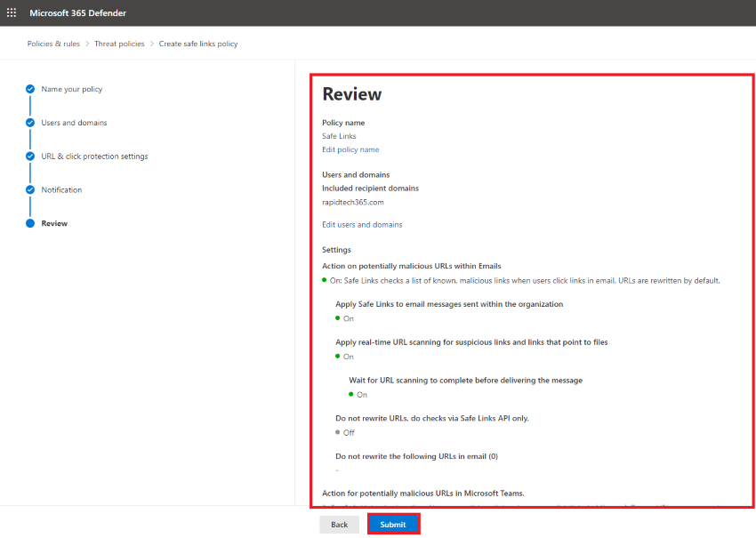Click Do not rewrite URLs Safe Links API label

coord(432,419)
